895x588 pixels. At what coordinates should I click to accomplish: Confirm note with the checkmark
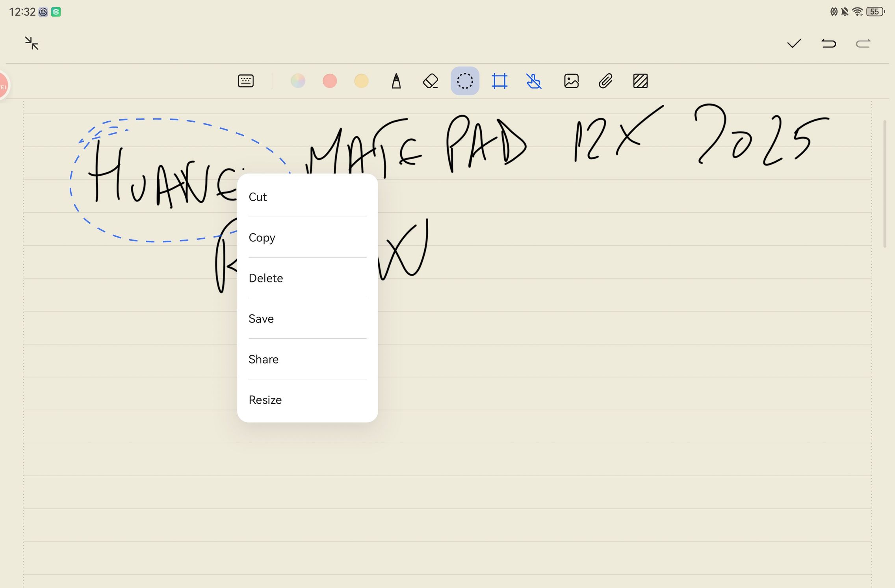tap(794, 43)
